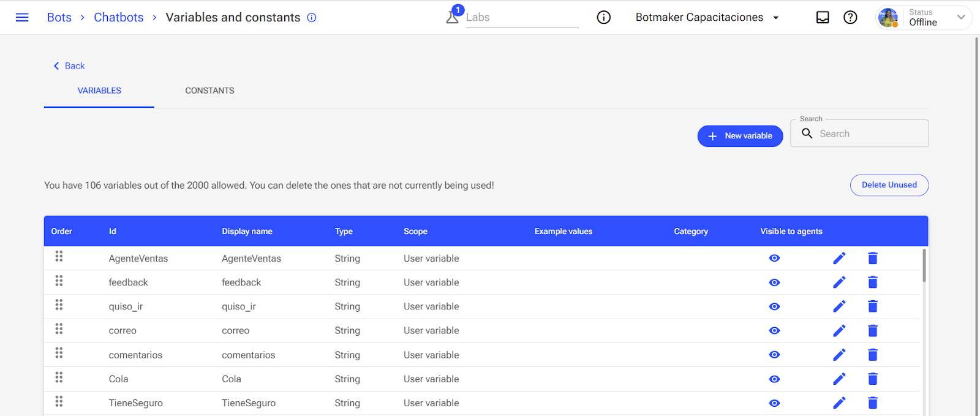The width and height of the screenshot is (980, 416).
Task: Focus the Search variables field
Action: (x=859, y=134)
